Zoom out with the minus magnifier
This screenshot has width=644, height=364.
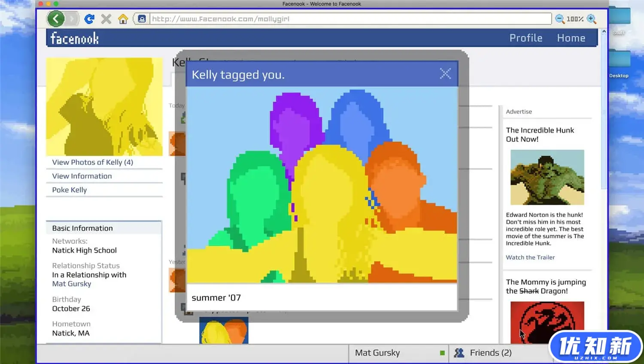point(559,19)
